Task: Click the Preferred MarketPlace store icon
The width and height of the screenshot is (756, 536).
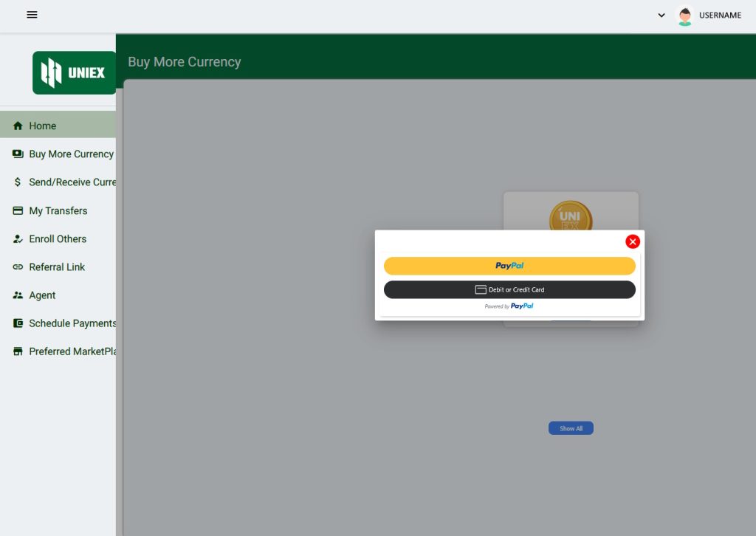Action: 18,351
